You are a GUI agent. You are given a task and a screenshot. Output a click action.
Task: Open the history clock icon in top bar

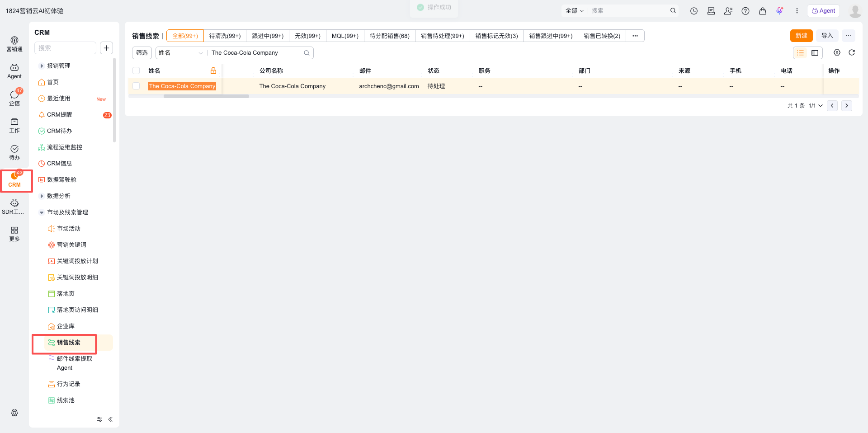point(694,11)
